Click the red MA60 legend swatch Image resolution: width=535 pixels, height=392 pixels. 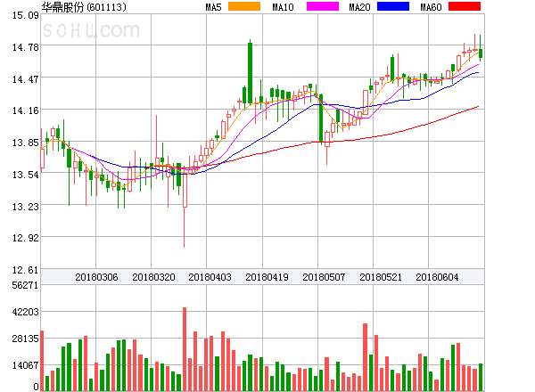[x=465, y=6]
